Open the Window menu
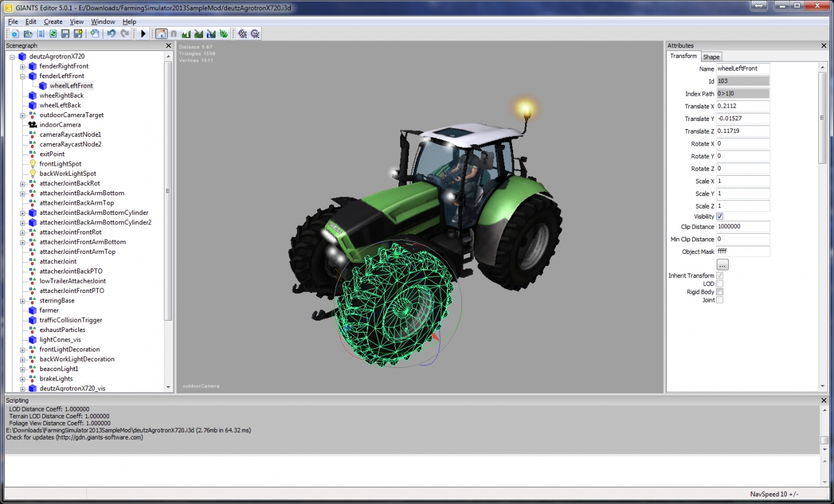 [103, 21]
